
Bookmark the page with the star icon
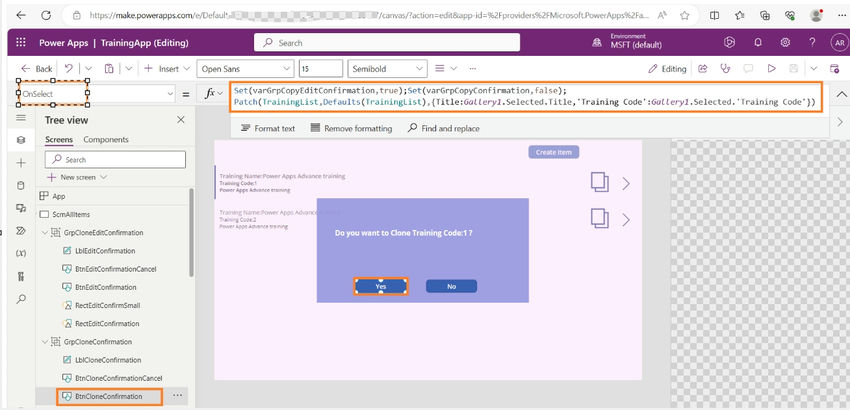685,16
